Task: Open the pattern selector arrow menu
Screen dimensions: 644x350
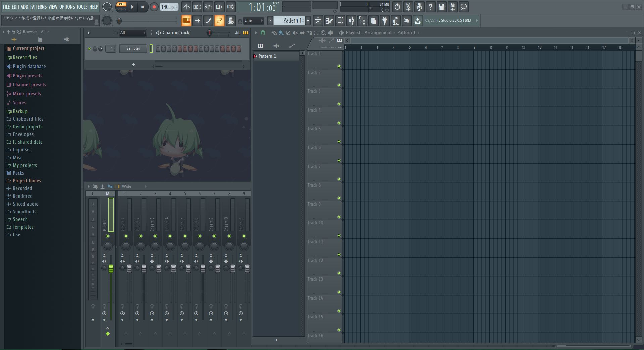Action: click(270, 21)
